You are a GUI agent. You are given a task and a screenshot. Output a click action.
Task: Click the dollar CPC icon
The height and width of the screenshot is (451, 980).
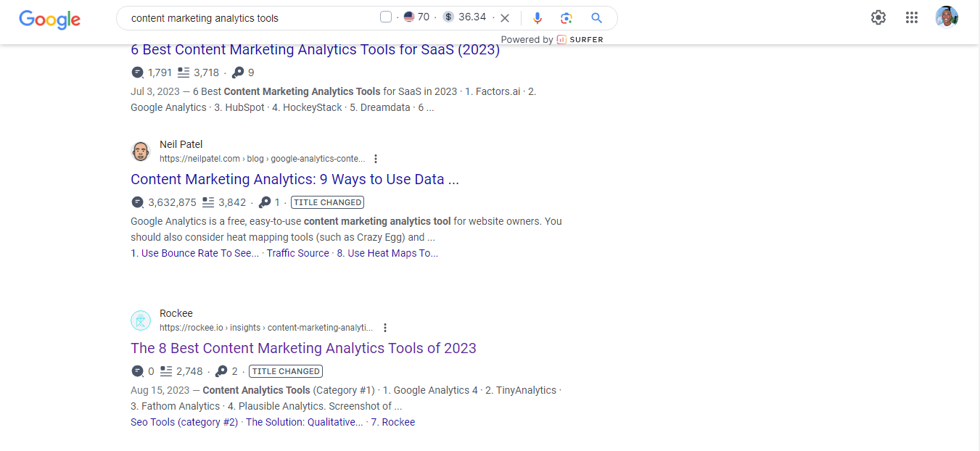(449, 17)
